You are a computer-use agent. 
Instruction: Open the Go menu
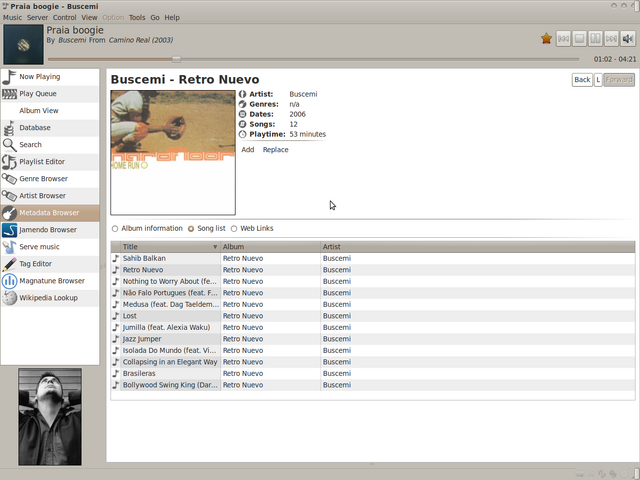(155, 18)
